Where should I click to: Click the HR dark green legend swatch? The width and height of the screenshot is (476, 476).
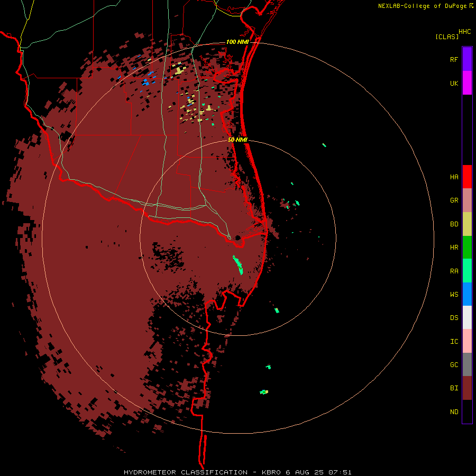click(x=467, y=248)
